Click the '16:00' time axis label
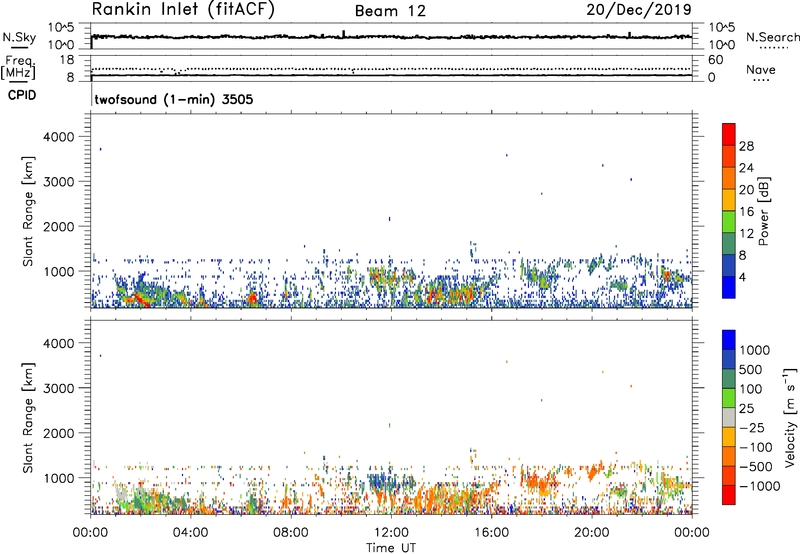 pos(491,533)
